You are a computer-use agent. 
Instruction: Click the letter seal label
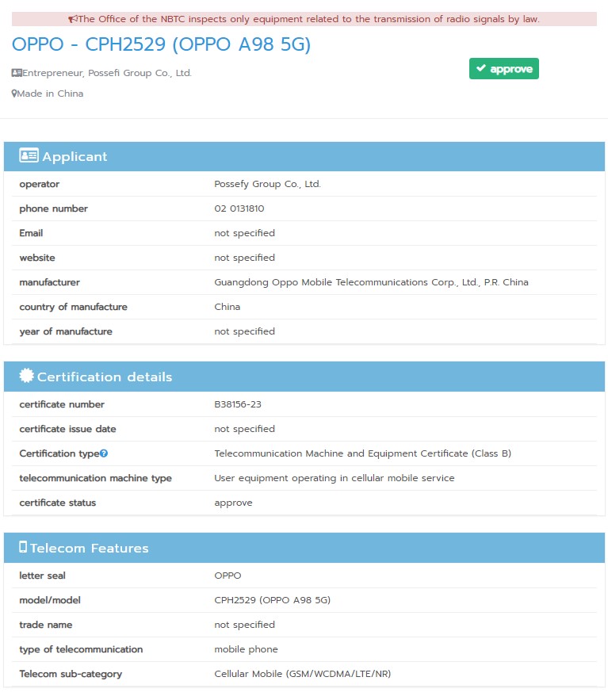[42, 576]
